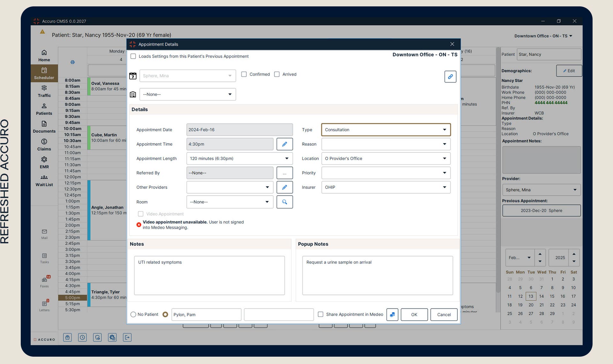Open Downtown Office - ON - TS menu

543,36
